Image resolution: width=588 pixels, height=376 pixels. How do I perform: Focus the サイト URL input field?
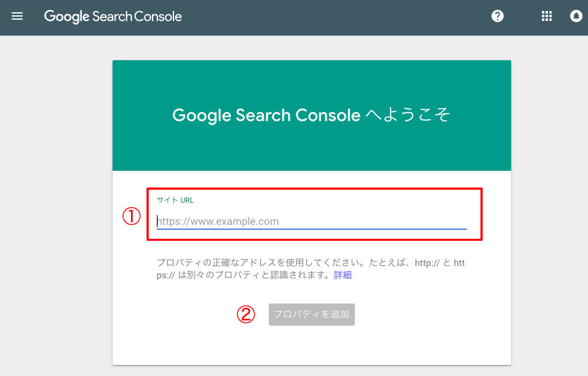[311, 221]
